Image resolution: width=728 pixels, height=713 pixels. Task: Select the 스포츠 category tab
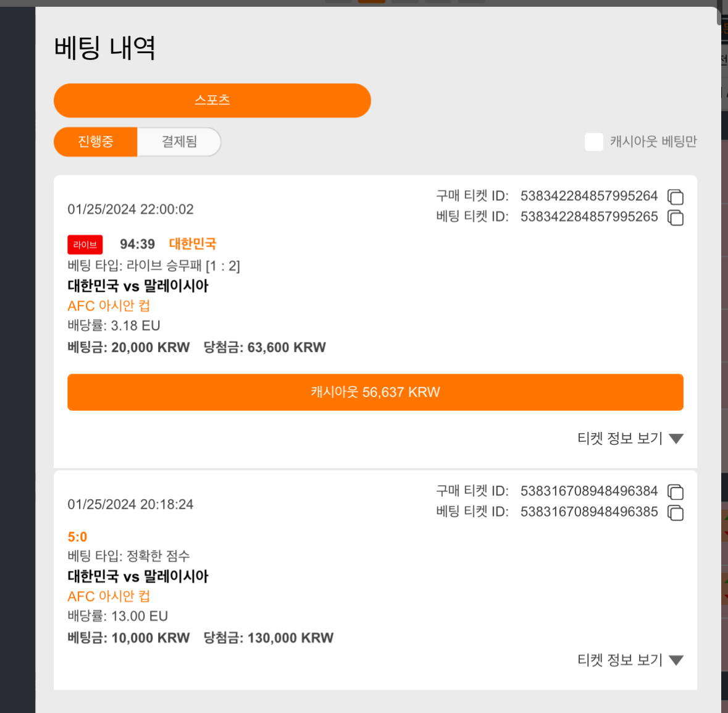click(212, 100)
